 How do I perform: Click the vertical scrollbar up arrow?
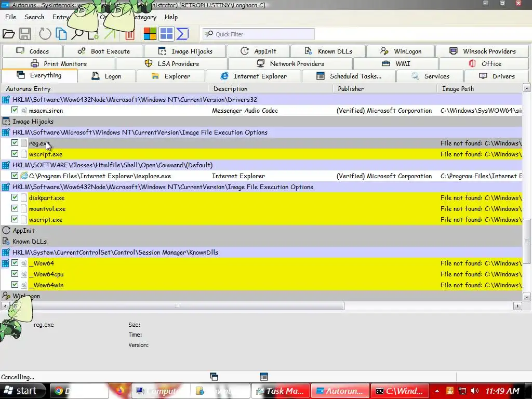click(527, 88)
